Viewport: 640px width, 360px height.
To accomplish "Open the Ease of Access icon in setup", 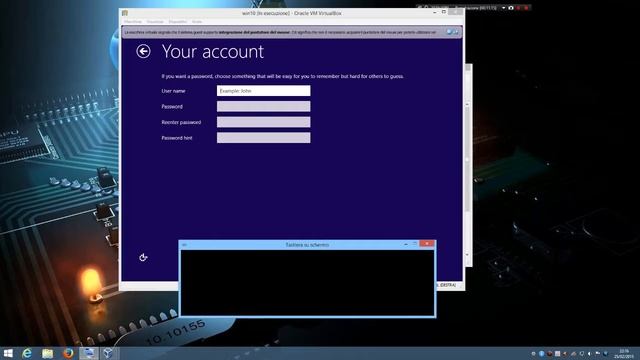I will pos(143,257).
